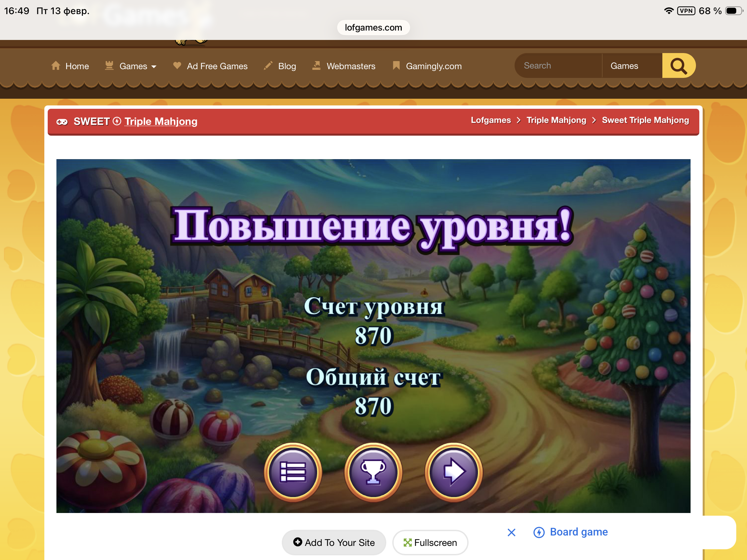Close the Board game ad with X
Viewport: 747px width, 560px height.
pos(511,532)
